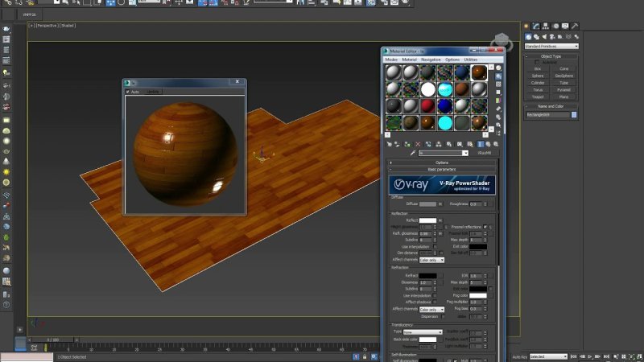Toggle AutoGrid checkbox
Screen dimensions: 644x362
coord(537,63)
